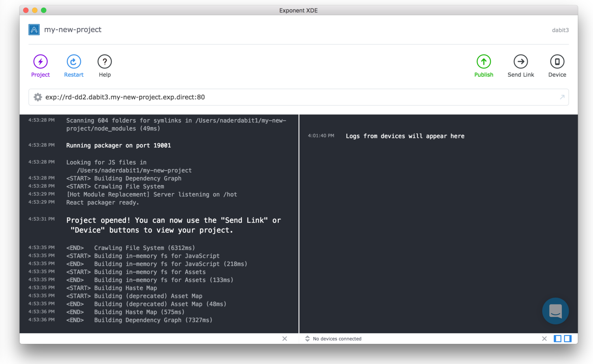Click the my-new-project title

coord(73,30)
